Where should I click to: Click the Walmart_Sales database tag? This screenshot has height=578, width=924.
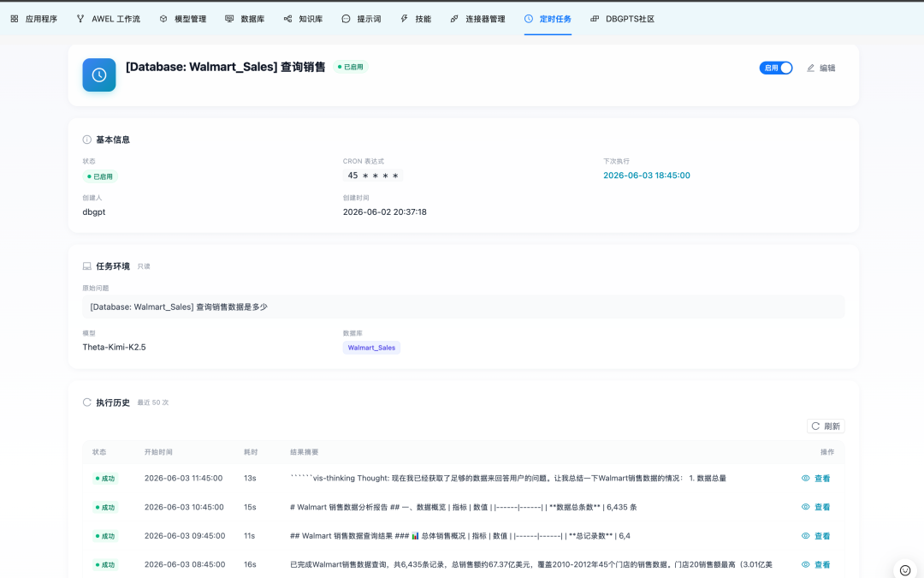point(371,348)
